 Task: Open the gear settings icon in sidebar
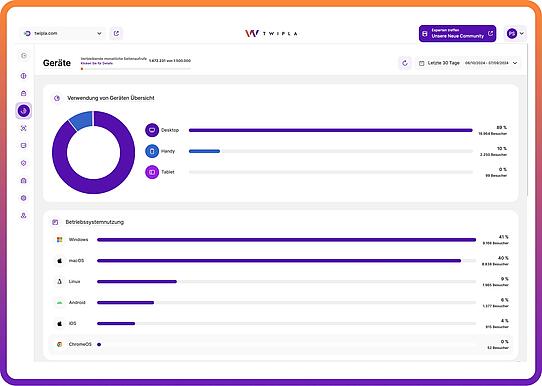[x=24, y=198]
